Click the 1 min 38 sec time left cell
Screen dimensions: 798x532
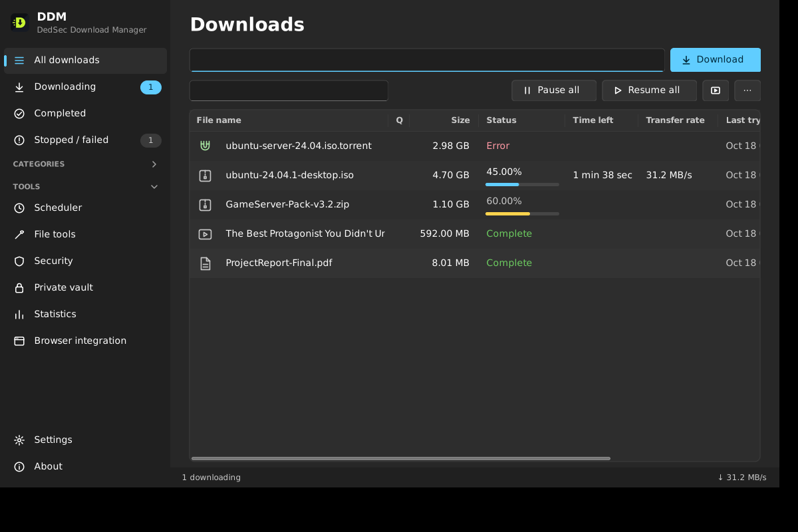click(602, 175)
